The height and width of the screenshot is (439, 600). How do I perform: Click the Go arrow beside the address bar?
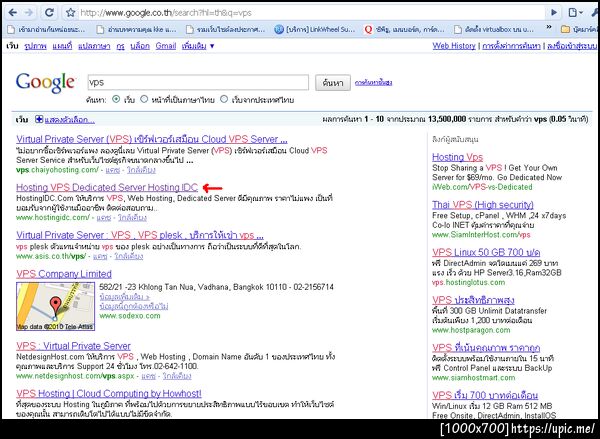(x=554, y=13)
